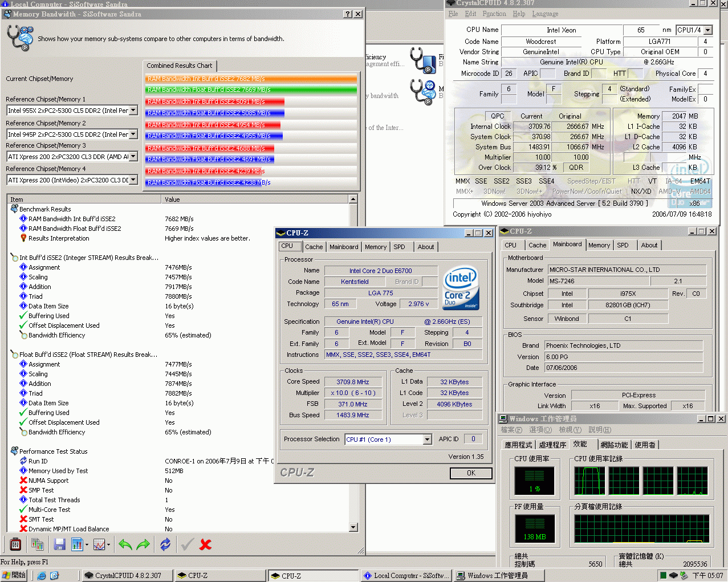Open 處理程序 tab in Task Manager
This screenshot has height=582, width=728.
[x=552, y=445]
